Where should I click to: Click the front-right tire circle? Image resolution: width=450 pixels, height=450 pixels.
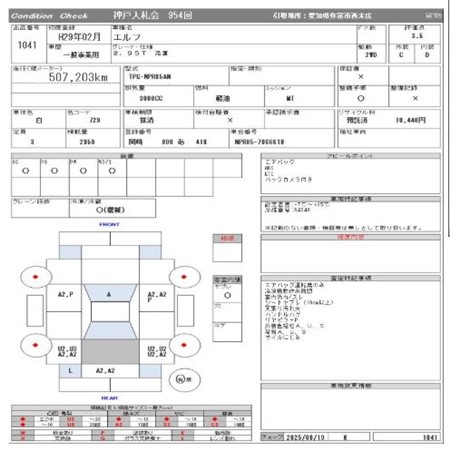click(x=184, y=277)
